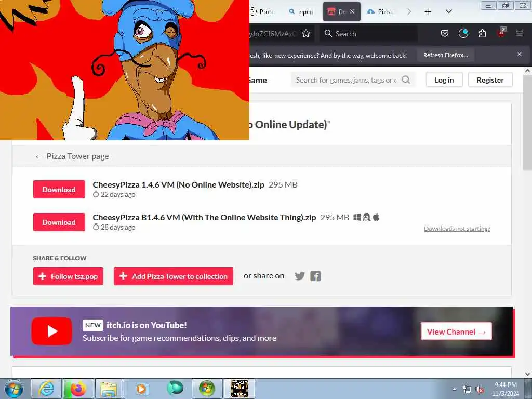Click the itch.io search magnifier icon
This screenshot has height=399, width=532.
tap(406, 80)
